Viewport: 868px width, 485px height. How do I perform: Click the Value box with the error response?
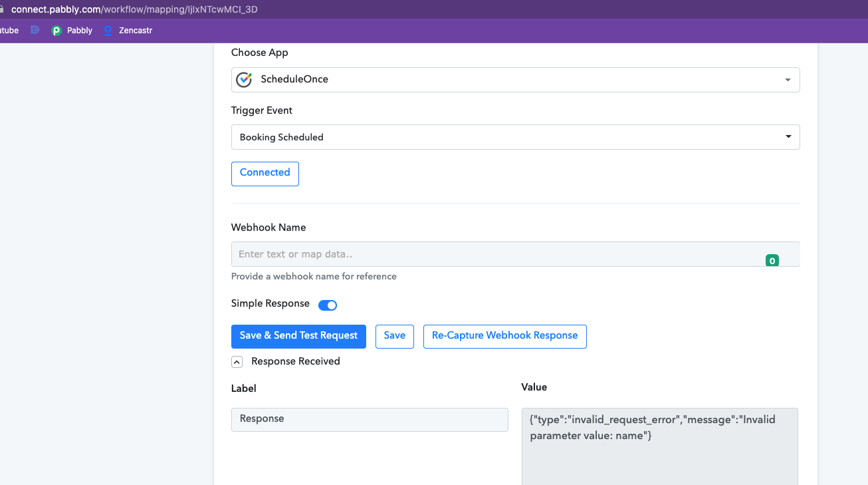(x=660, y=446)
